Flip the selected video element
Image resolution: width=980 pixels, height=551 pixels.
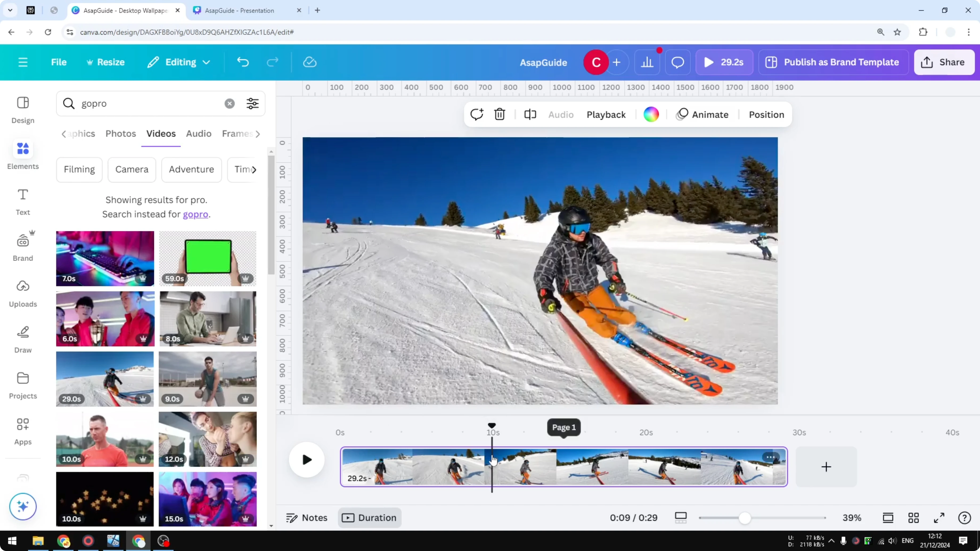pyautogui.click(x=530, y=114)
